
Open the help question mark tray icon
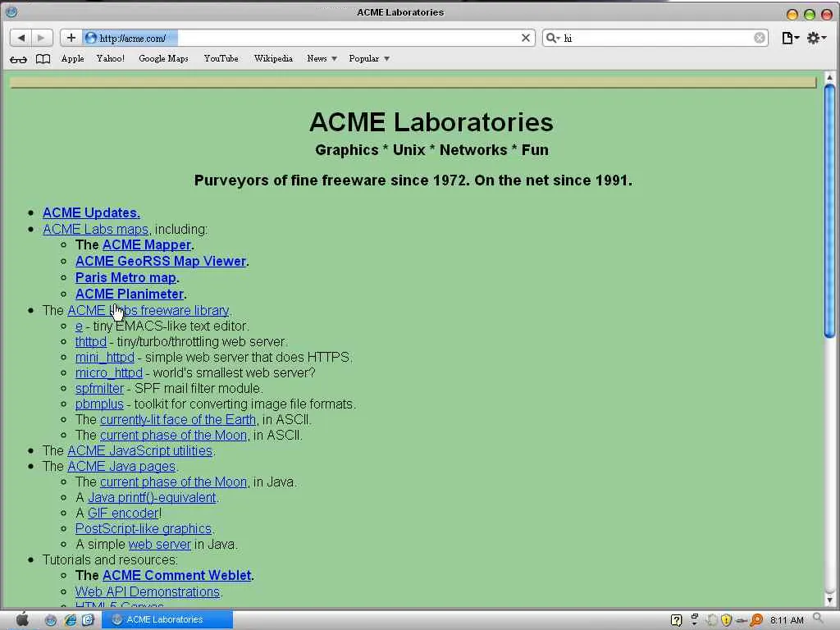click(x=676, y=620)
